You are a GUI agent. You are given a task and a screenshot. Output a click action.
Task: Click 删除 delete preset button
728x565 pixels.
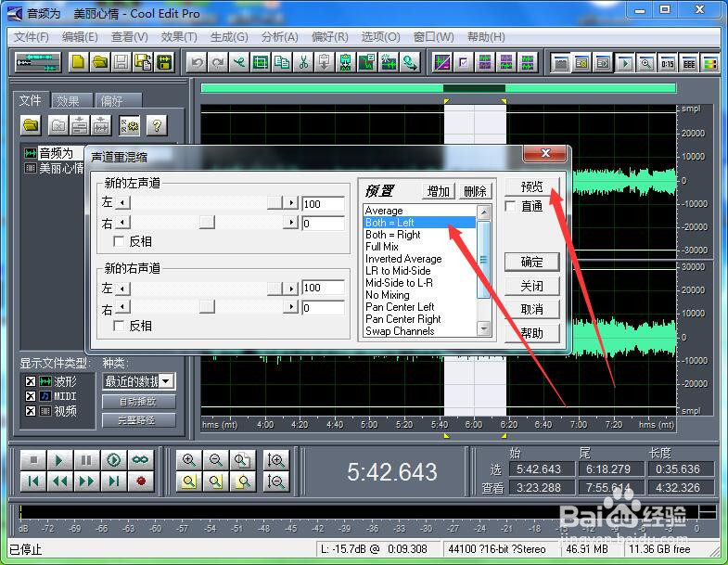tap(475, 191)
